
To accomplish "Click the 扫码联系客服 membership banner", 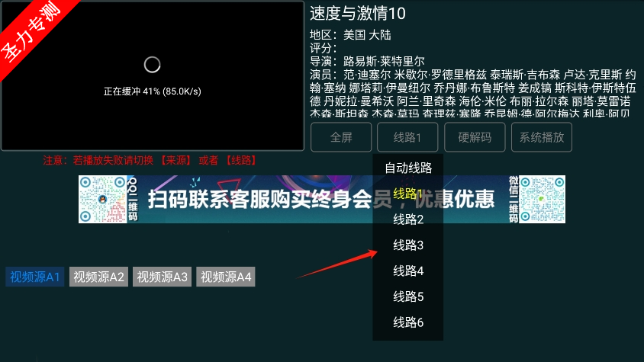I will click(321, 200).
